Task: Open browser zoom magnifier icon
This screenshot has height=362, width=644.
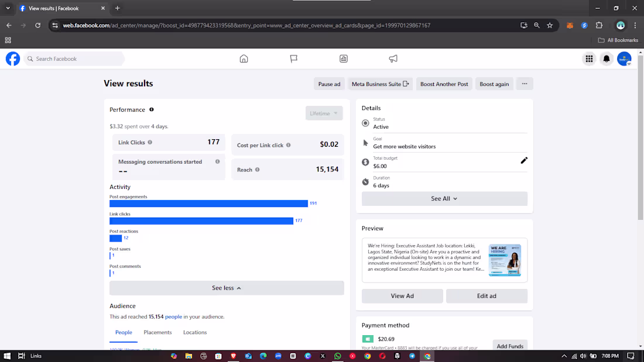Action: coord(537,26)
